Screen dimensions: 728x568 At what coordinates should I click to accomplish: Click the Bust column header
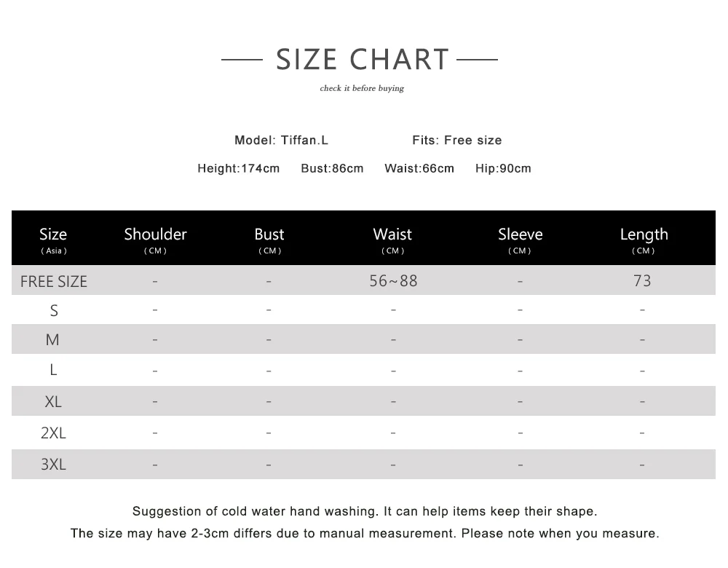pos(269,239)
